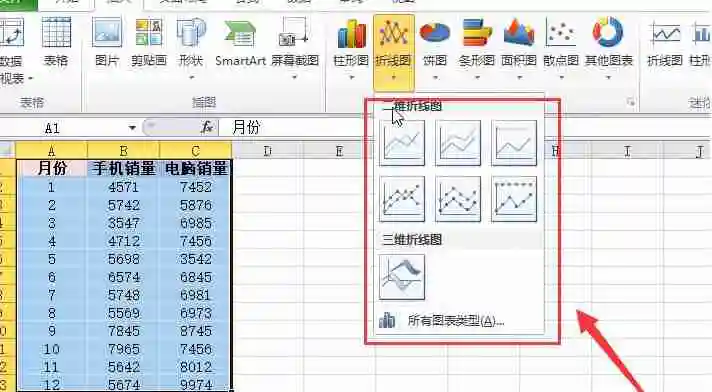Open the Scatter chart (散点图) menu

coord(561,48)
